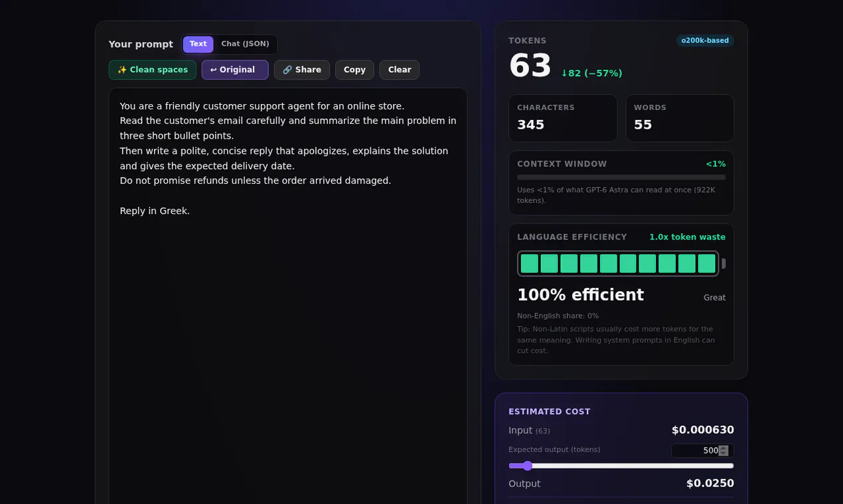This screenshot has height=504, width=843.
Task: Clear the prompt text area
Action: pyautogui.click(x=400, y=70)
